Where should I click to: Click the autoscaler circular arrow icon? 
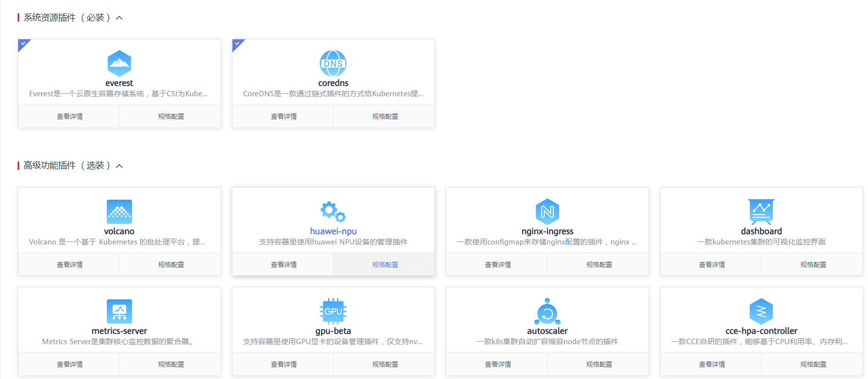click(547, 311)
